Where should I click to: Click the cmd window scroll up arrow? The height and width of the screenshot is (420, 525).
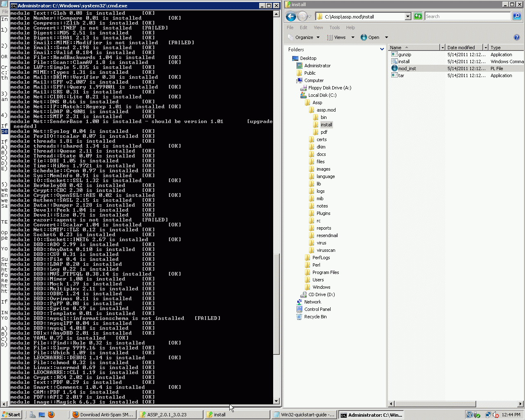276,13
